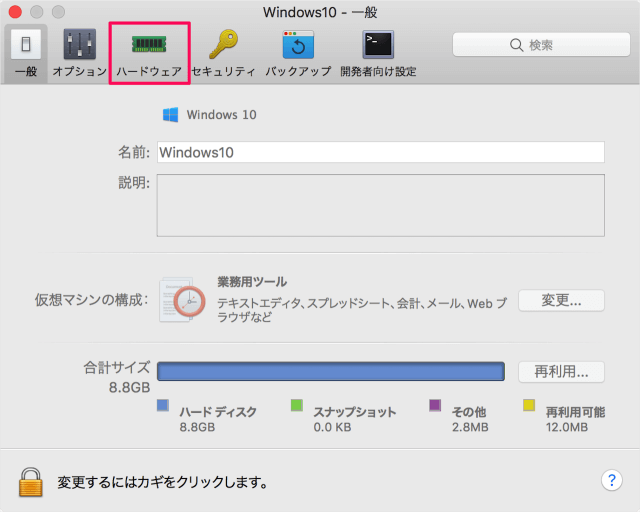Image resolution: width=640 pixels, height=512 pixels.
Task: Click the 検索 search field
Action: (x=541, y=45)
